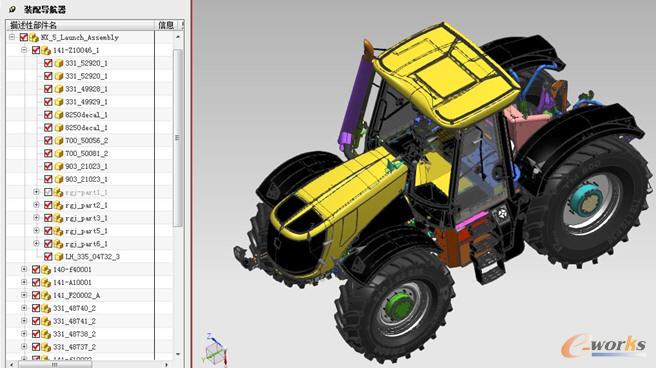Expand the 331_48740_2 component node

[x=24, y=308]
